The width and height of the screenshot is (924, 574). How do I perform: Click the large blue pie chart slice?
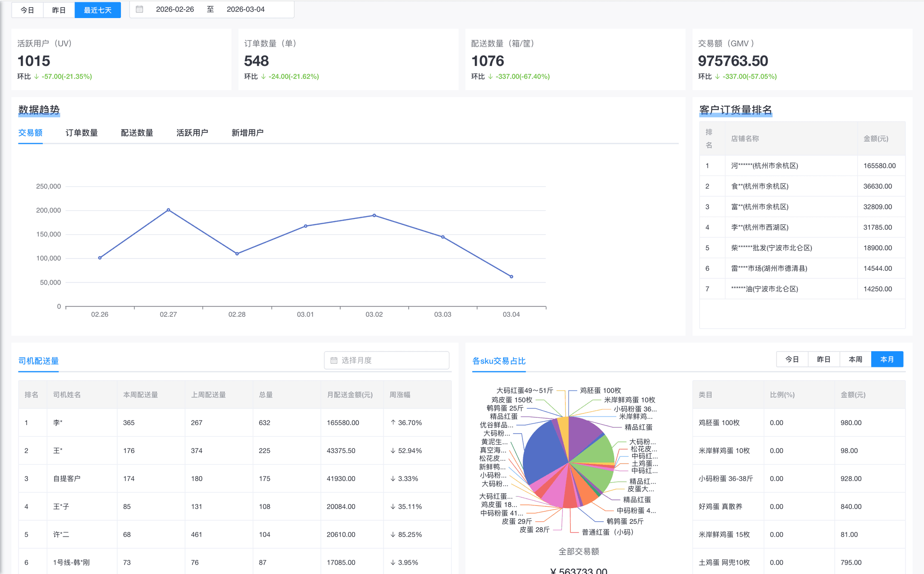click(x=542, y=453)
